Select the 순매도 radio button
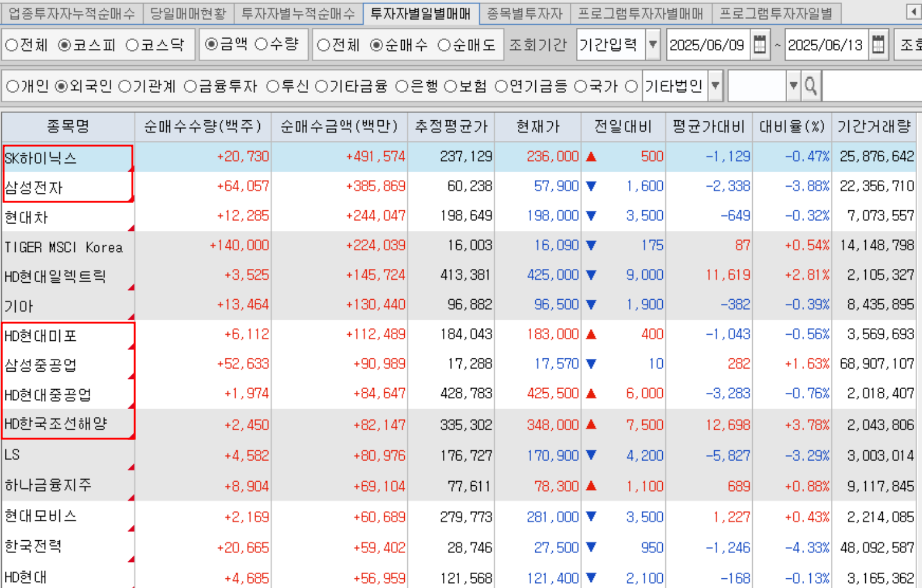Image resolution: width=922 pixels, height=588 pixels. 444,45
